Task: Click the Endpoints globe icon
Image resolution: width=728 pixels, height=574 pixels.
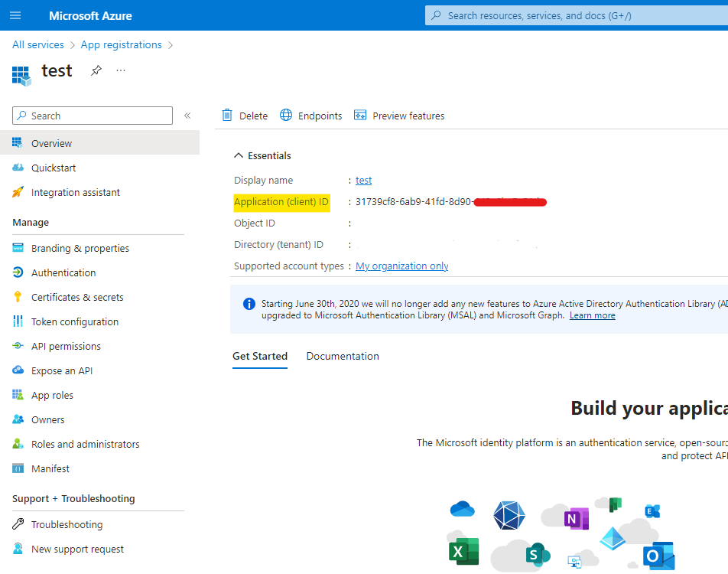Action: pos(286,116)
